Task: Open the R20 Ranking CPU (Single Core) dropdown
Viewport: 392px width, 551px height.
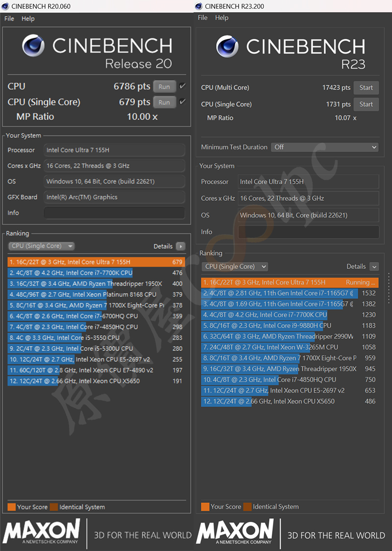Action: coord(42,246)
